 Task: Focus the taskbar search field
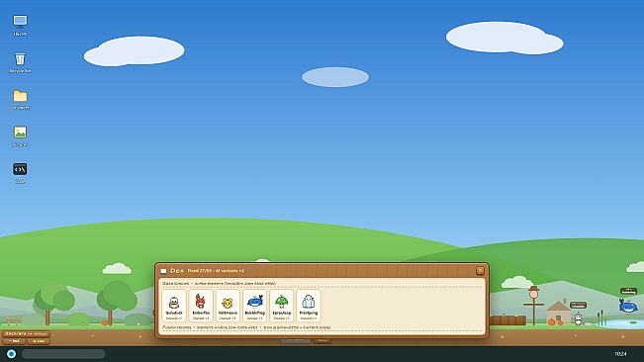coord(63,354)
